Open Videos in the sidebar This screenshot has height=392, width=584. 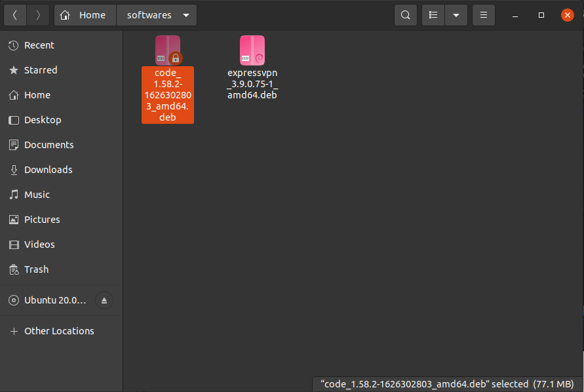[62, 245]
